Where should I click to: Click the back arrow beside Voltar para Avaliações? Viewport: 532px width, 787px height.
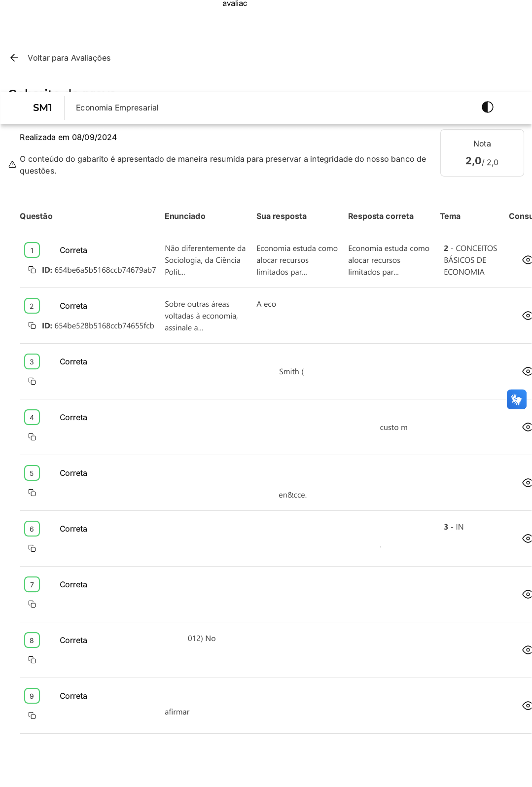click(x=14, y=58)
